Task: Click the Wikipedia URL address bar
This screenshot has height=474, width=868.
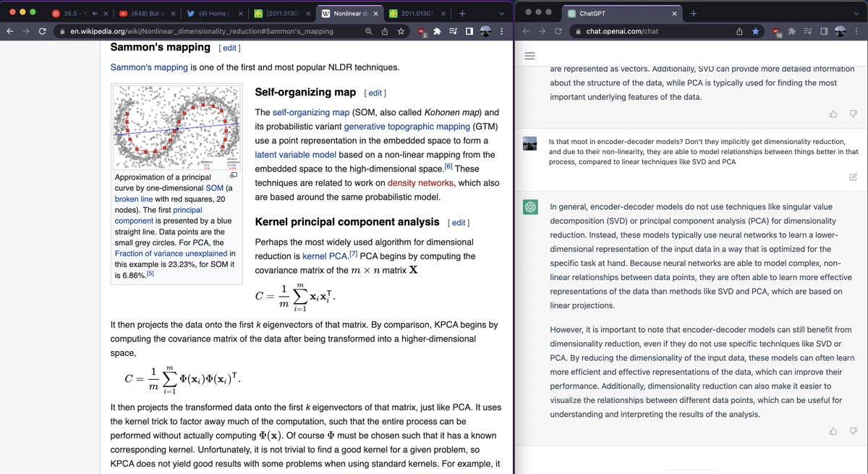Action: tap(203, 31)
